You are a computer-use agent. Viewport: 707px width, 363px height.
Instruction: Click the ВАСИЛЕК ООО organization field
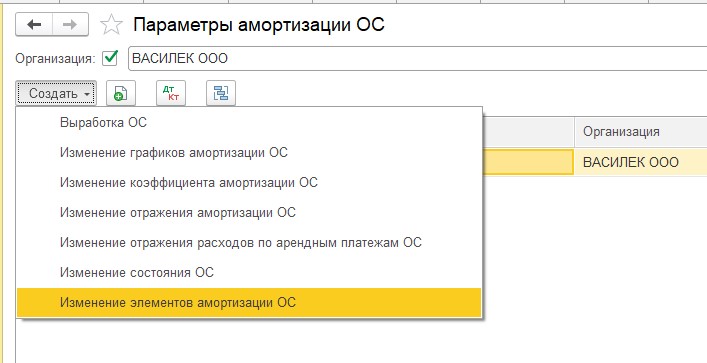[x=418, y=59]
